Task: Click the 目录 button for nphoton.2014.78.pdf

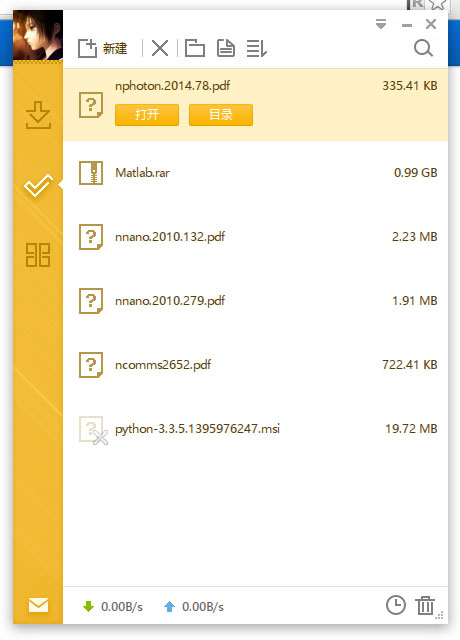Action: pos(221,115)
